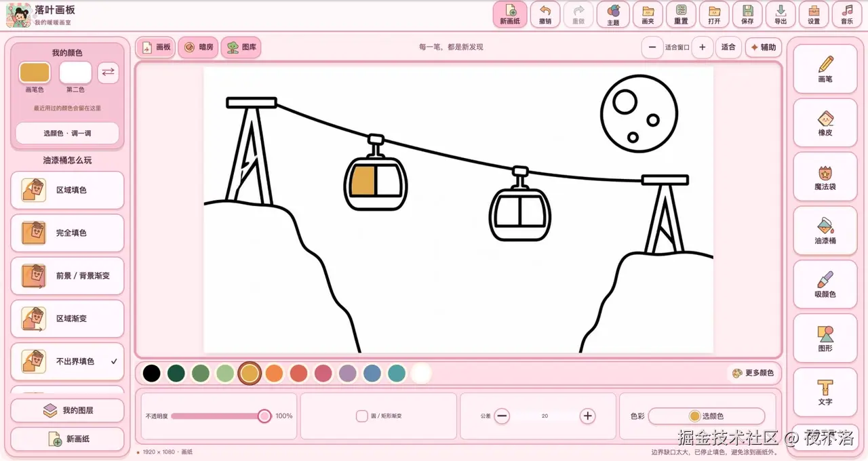
Task: Select 不出界填色 fill mode
Action: pos(68,361)
